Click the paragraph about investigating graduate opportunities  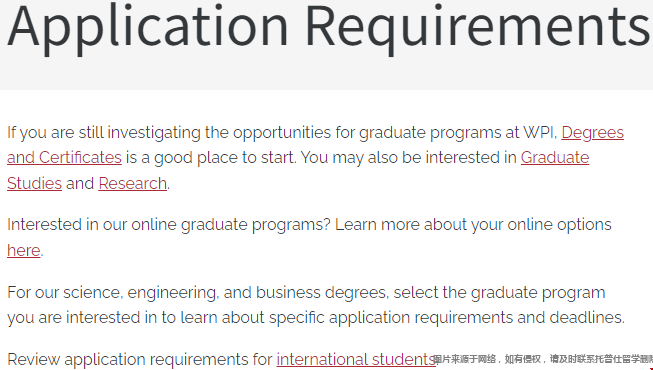point(315,158)
